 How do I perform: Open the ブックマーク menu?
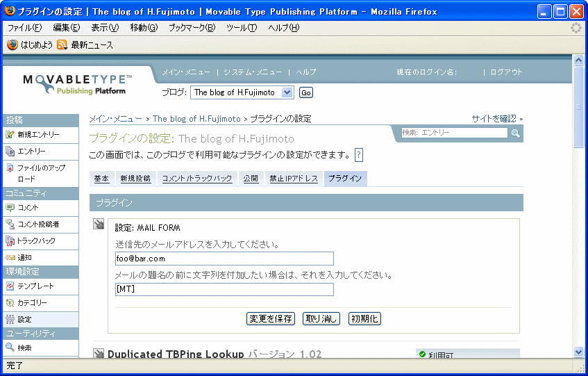click(x=192, y=27)
